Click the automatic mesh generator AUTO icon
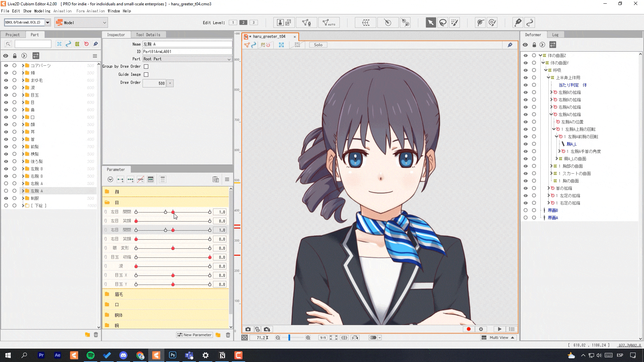This screenshot has height=362, width=644. click(329, 22)
